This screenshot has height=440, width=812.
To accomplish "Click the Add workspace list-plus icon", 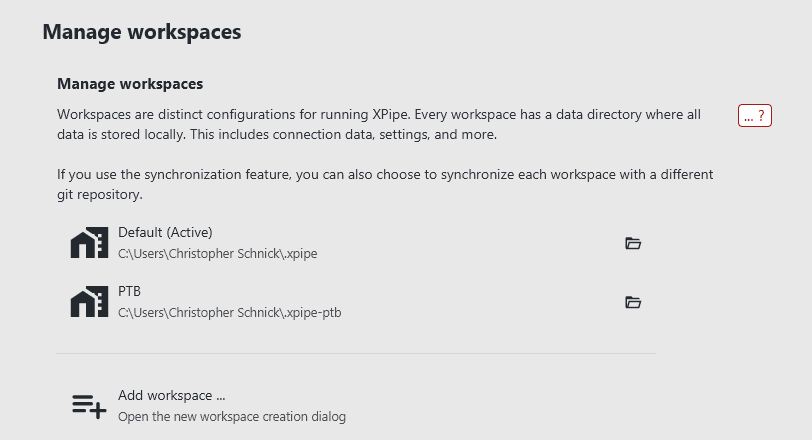I will pyautogui.click(x=89, y=405).
